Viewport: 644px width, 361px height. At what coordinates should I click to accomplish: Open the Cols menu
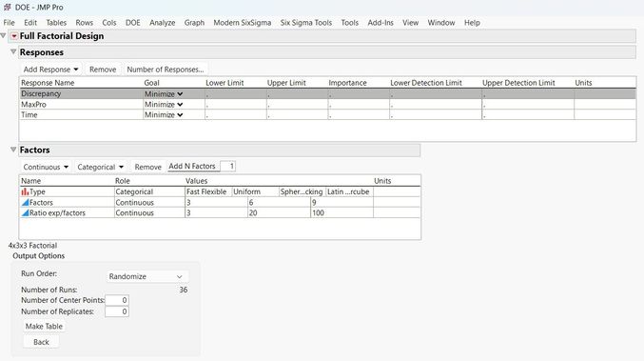pyautogui.click(x=109, y=23)
